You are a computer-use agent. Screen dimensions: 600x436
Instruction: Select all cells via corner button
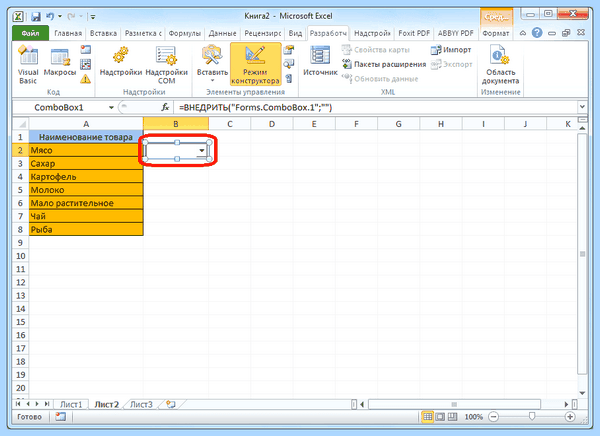point(21,124)
